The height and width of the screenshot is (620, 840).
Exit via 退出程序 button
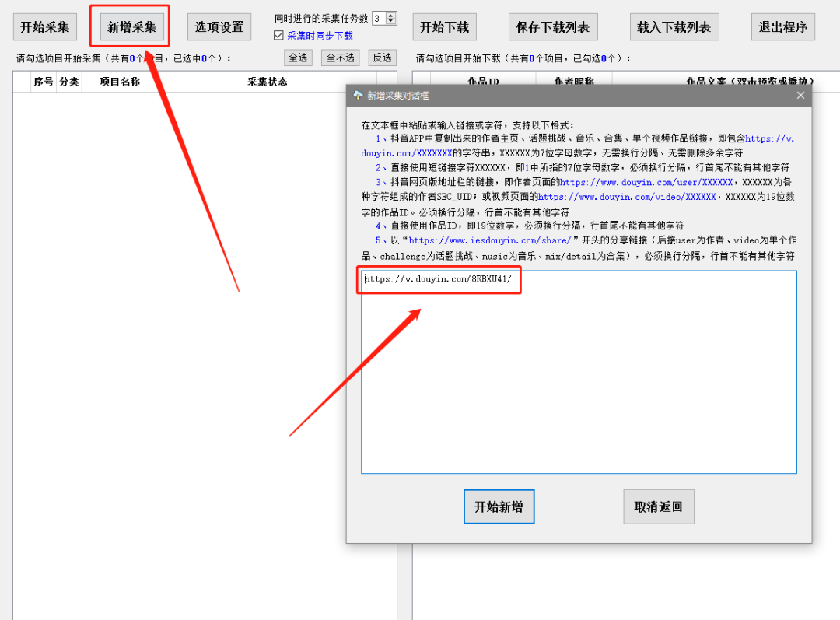point(783,27)
